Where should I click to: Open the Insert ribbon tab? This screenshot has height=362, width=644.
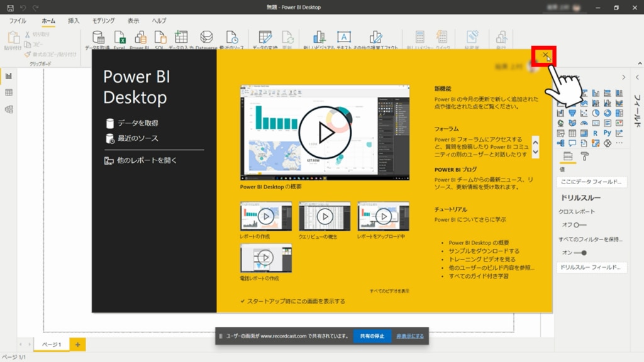74,21
